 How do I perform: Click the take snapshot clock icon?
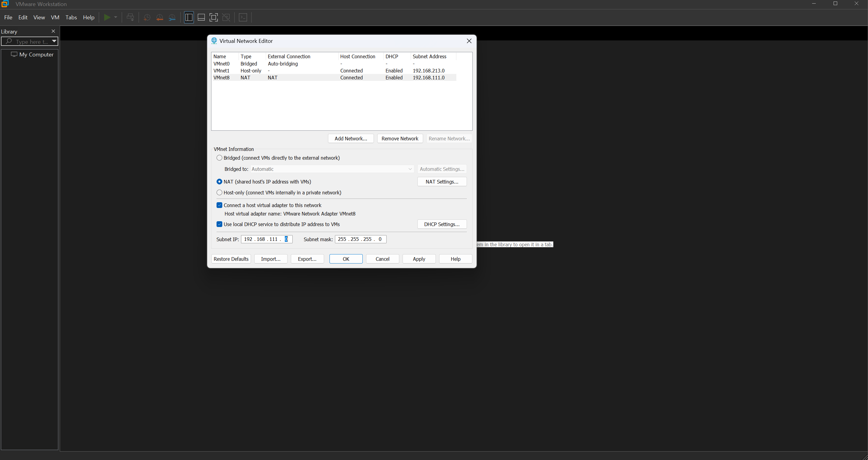tap(147, 18)
